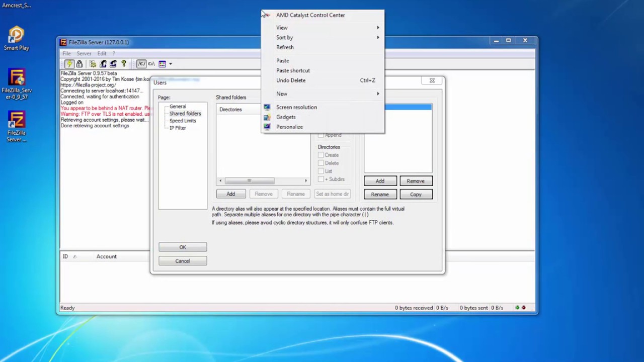The height and width of the screenshot is (362, 644).
Task: Confirm with the OK button
Action: click(x=183, y=247)
